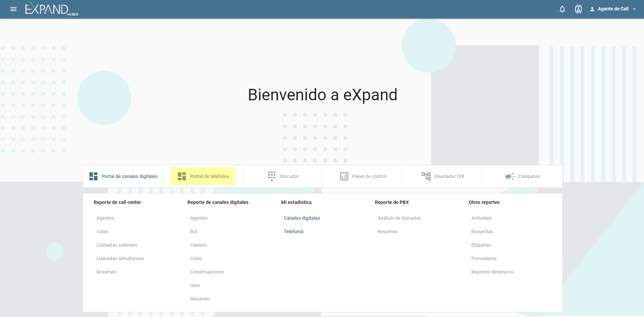Image resolution: width=644 pixels, height=317 pixels.
Task: Click the Bienvenido a eXpand title
Action: coord(323,95)
